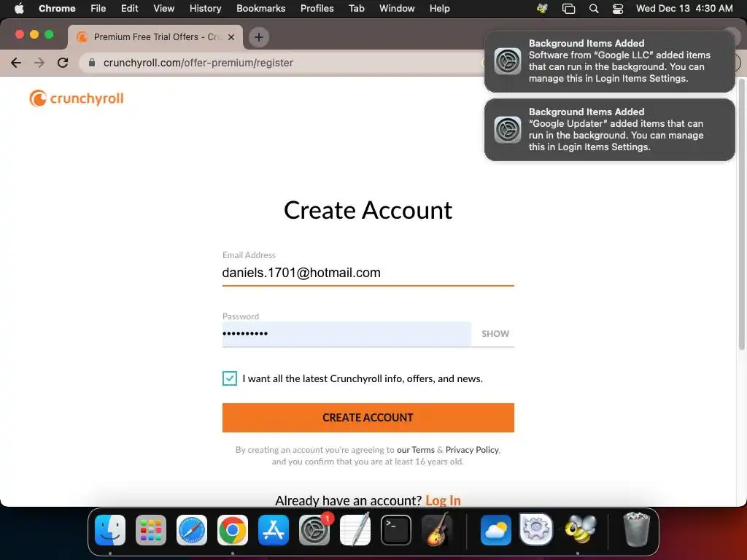Image resolution: width=747 pixels, height=560 pixels.
Task: Open the App Store from the Dock
Action: (274, 530)
